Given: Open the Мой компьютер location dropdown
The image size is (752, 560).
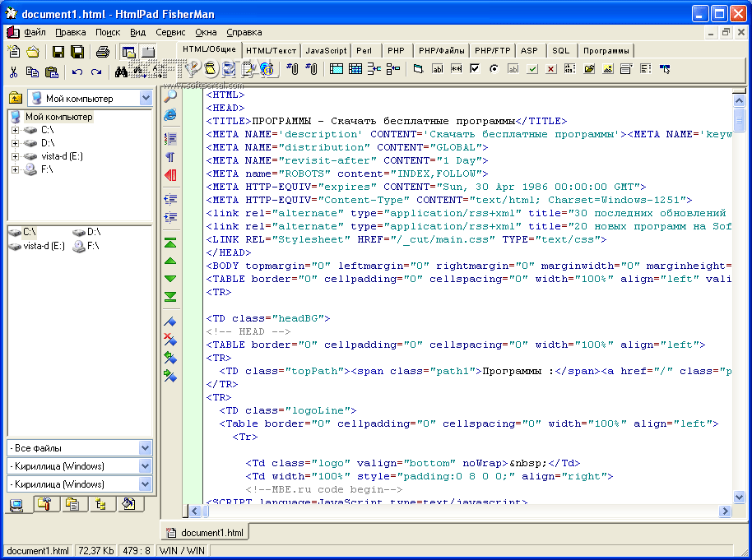Looking at the screenshot, I should click(x=146, y=99).
